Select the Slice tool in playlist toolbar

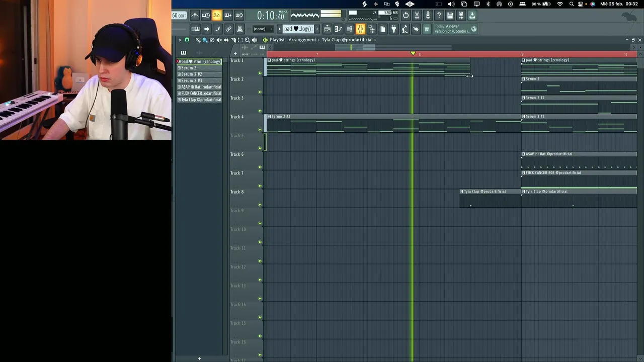coord(233,40)
